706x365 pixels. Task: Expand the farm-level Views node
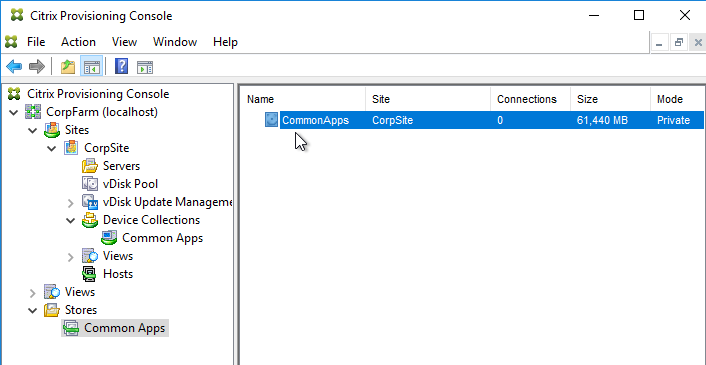click(x=32, y=293)
